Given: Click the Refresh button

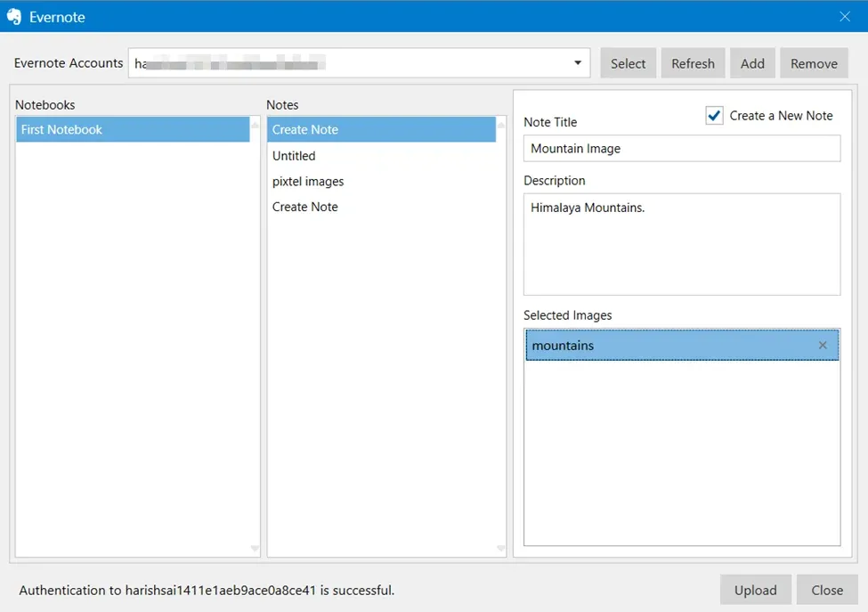Looking at the screenshot, I should 693,63.
